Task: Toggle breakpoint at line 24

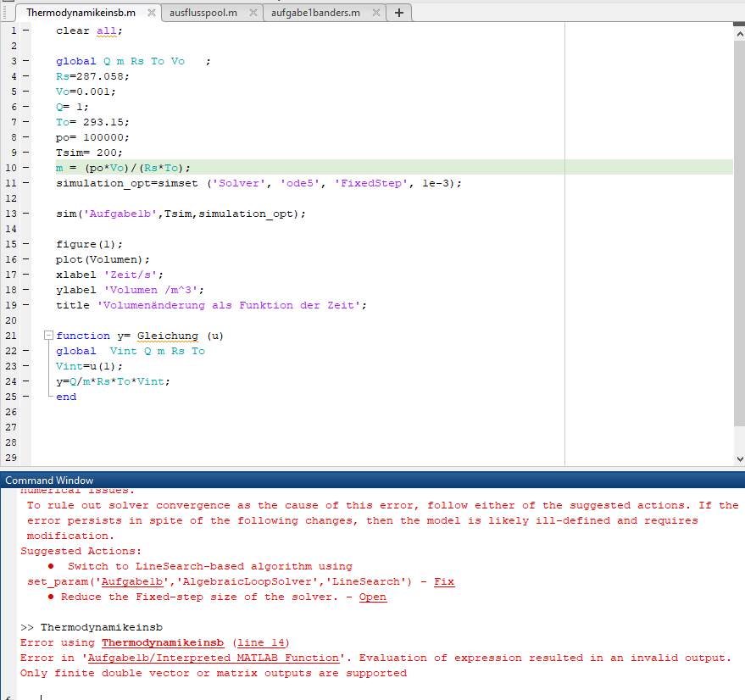Action: [24, 381]
